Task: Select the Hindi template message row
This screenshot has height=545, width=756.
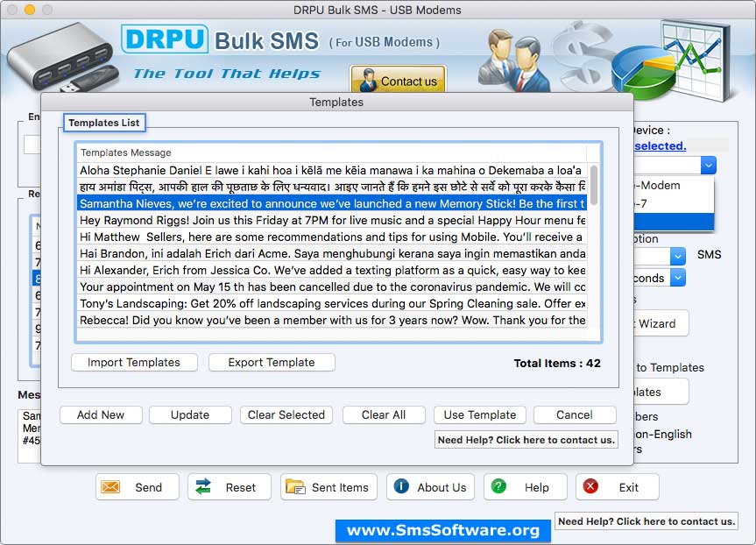Action: (x=332, y=187)
